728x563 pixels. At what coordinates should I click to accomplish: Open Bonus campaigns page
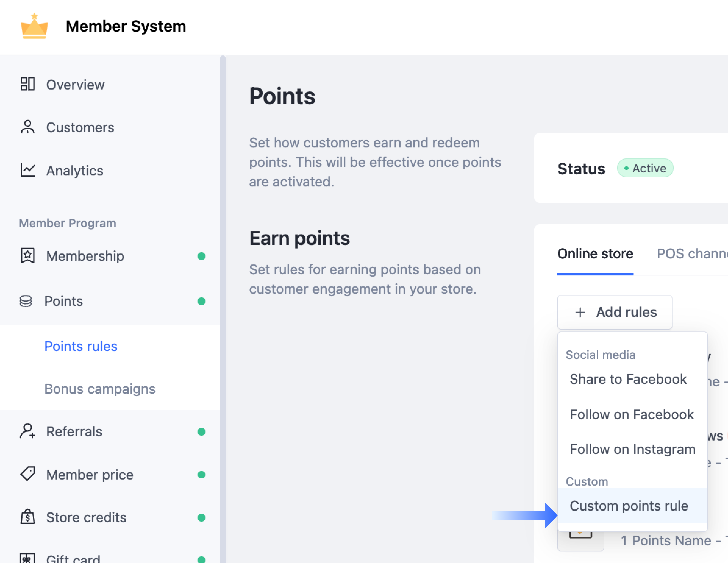click(100, 389)
